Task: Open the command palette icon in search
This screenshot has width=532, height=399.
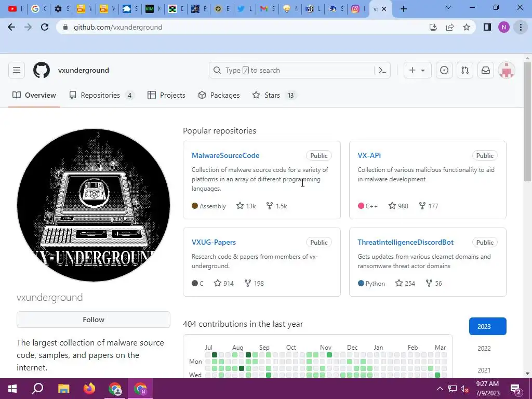Action: [x=382, y=70]
